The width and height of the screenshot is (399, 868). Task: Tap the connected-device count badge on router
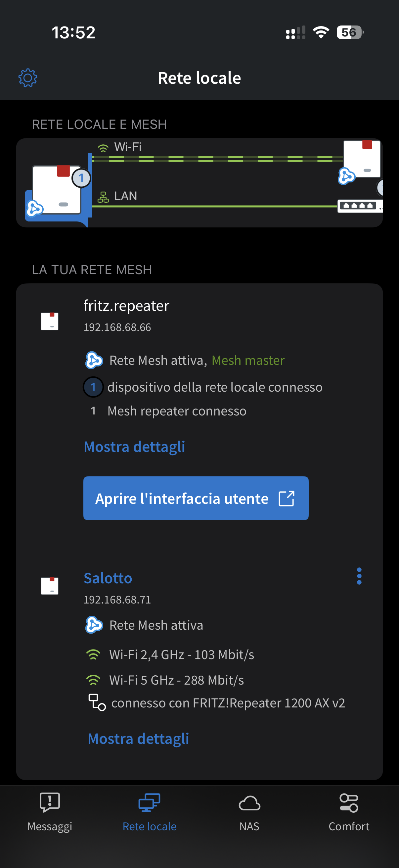pos(81,178)
